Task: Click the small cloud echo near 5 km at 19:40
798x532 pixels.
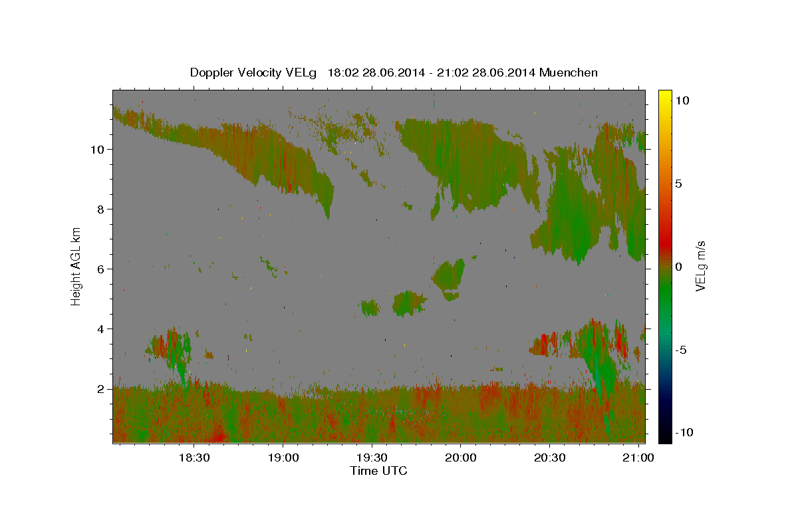Action: point(408,303)
